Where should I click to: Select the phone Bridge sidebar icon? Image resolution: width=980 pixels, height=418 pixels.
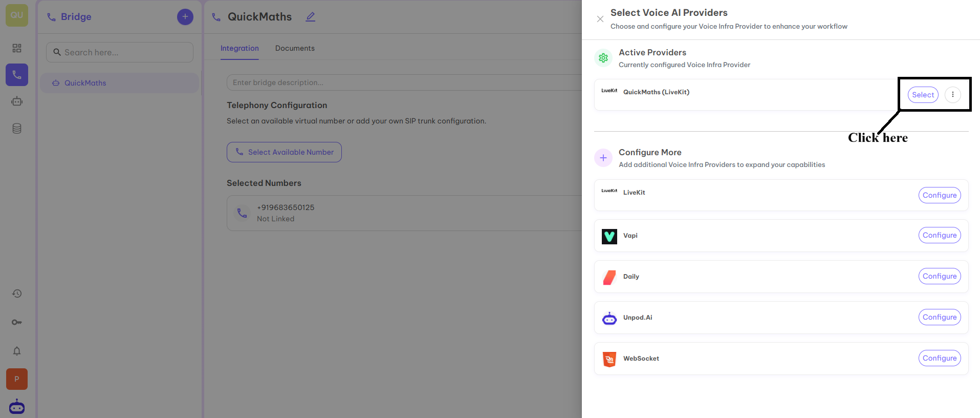pos(17,75)
